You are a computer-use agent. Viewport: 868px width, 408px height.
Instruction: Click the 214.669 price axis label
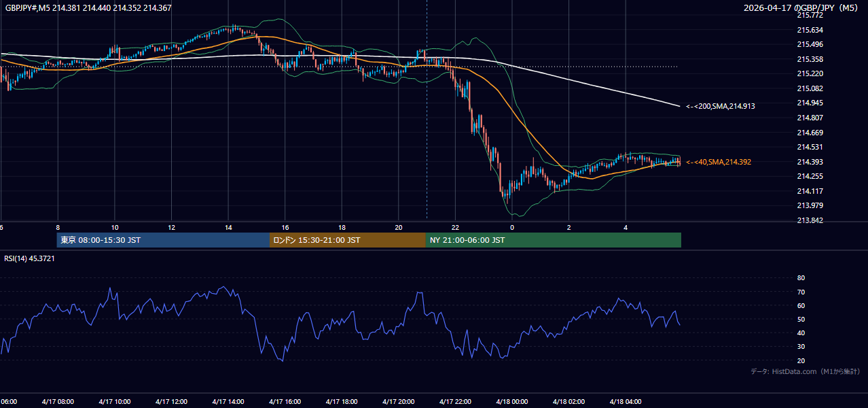pos(810,133)
